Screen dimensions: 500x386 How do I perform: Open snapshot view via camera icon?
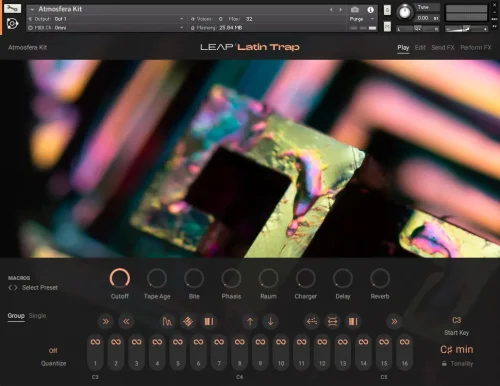tap(355, 9)
